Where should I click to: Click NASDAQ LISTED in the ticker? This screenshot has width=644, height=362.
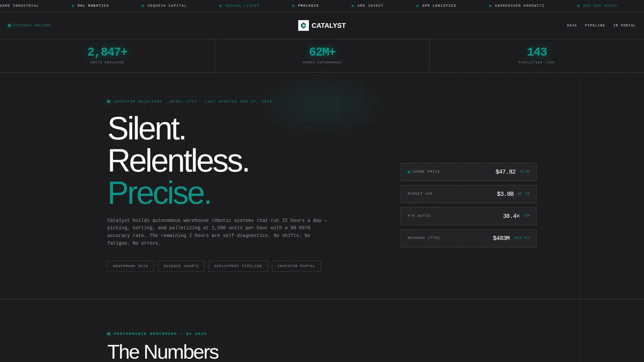tap(242, 6)
